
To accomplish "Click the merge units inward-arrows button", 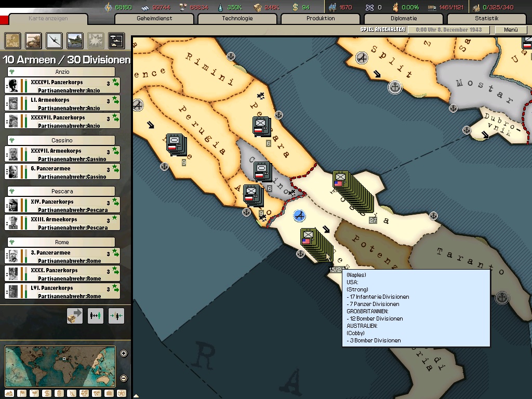I will pyautogui.click(x=116, y=316).
